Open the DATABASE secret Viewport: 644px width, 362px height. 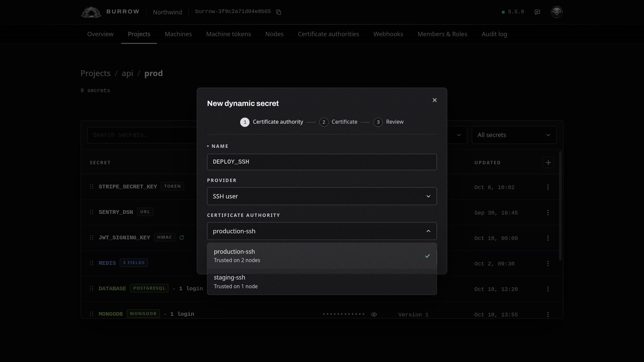(112, 289)
